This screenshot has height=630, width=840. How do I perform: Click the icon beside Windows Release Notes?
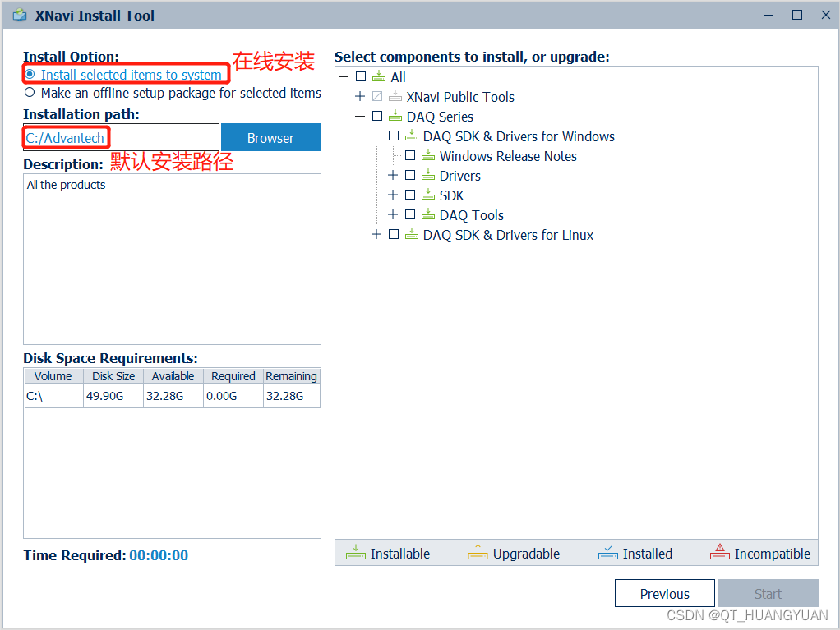tap(428, 156)
